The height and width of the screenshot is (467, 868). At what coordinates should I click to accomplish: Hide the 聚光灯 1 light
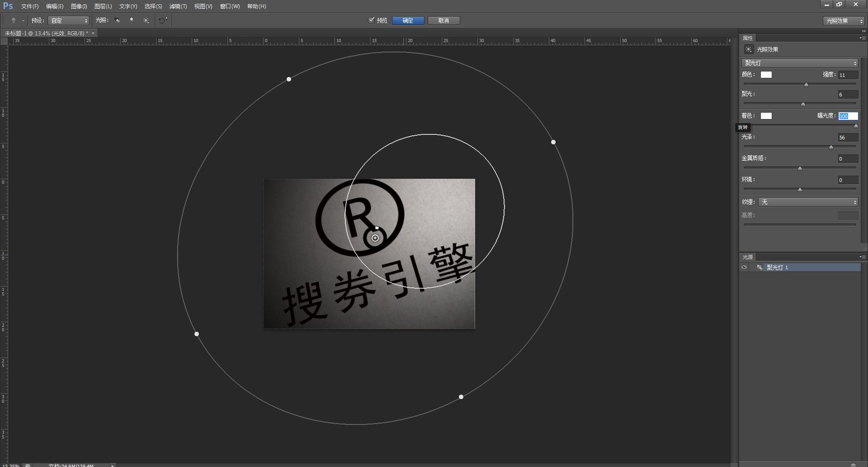[x=744, y=267]
